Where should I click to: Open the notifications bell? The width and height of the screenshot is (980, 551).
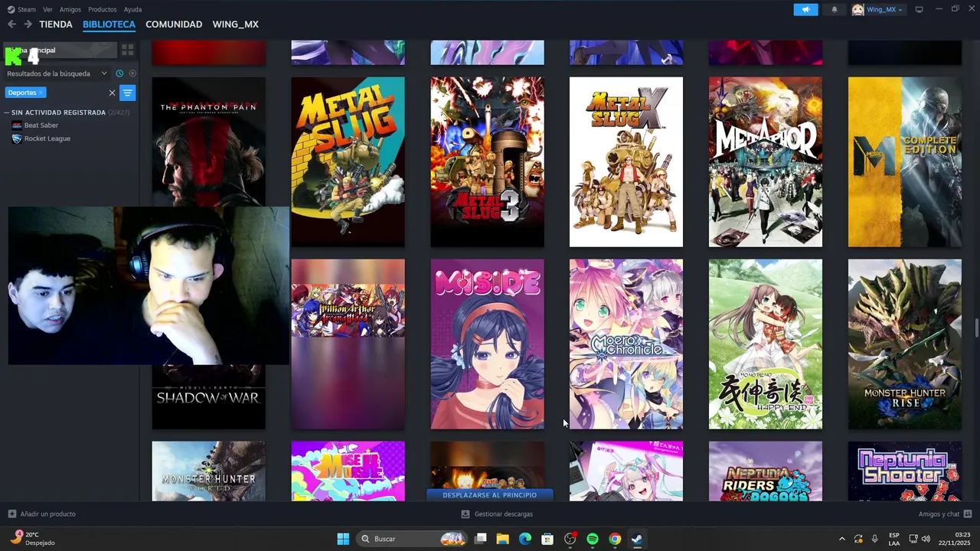[x=835, y=9]
